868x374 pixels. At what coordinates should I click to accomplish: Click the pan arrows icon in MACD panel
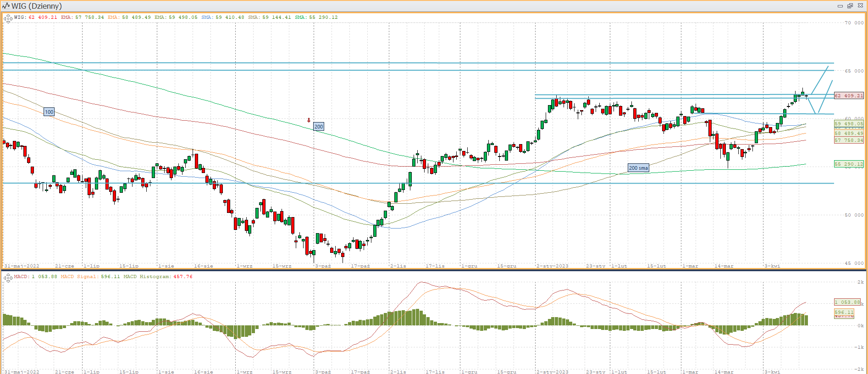pos(8,278)
